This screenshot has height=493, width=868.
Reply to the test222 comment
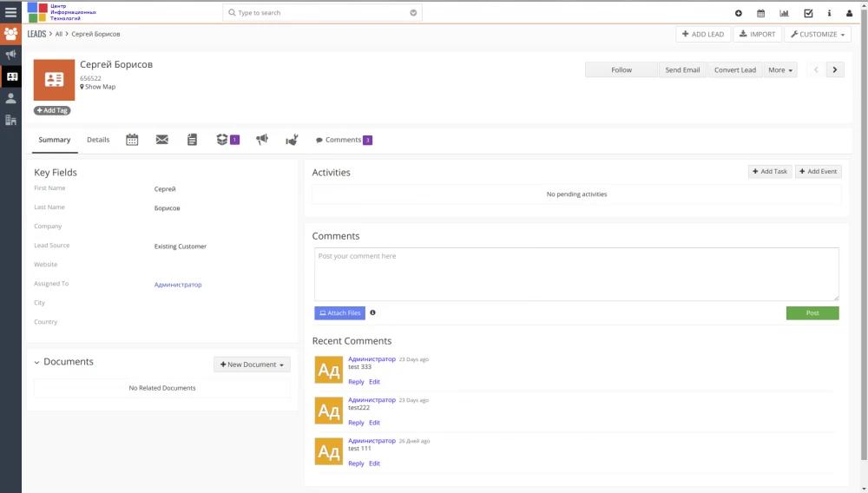tap(356, 423)
